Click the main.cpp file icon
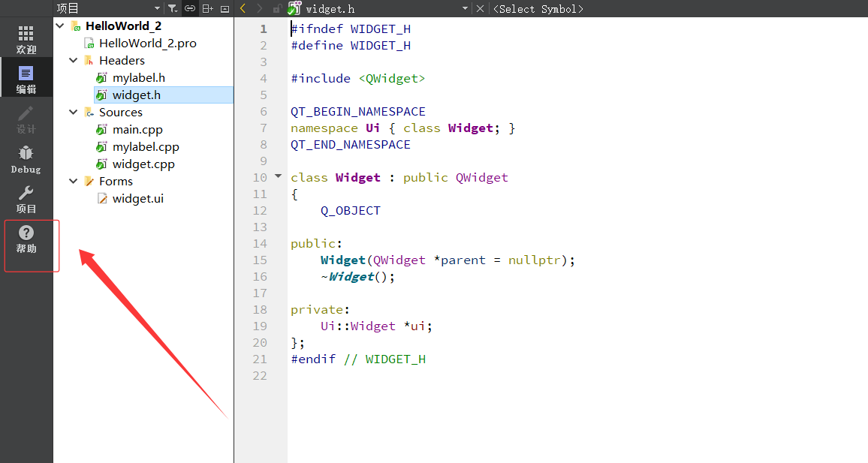This screenshot has height=463, width=868. tap(101, 129)
